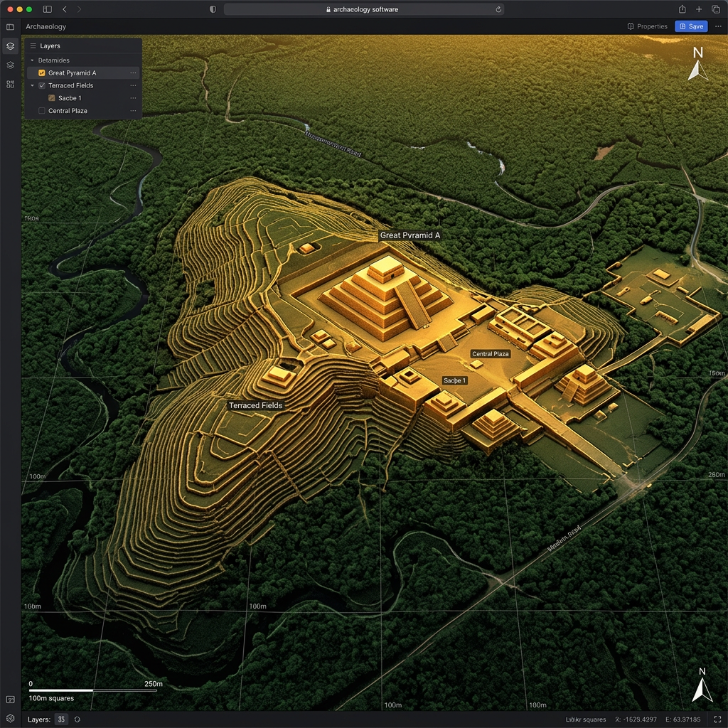Select the Sacbe 1 layer thumbnail swatch
The width and height of the screenshot is (728, 728).
click(x=52, y=97)
